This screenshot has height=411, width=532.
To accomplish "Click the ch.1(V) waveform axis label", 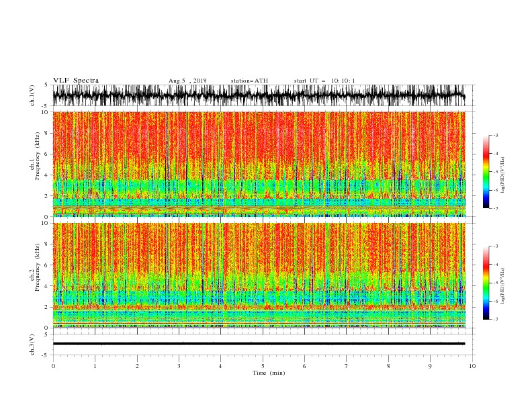I will [x=32, y=95].
